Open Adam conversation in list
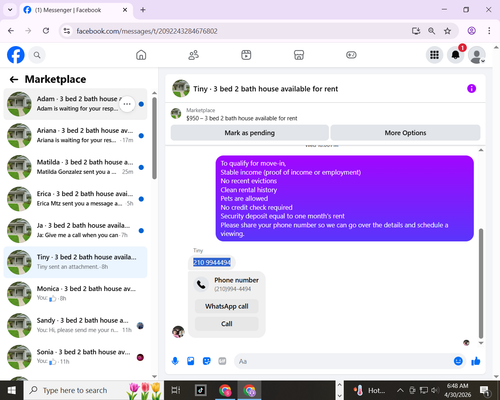500x400 pixels. (x=75, y=104)
